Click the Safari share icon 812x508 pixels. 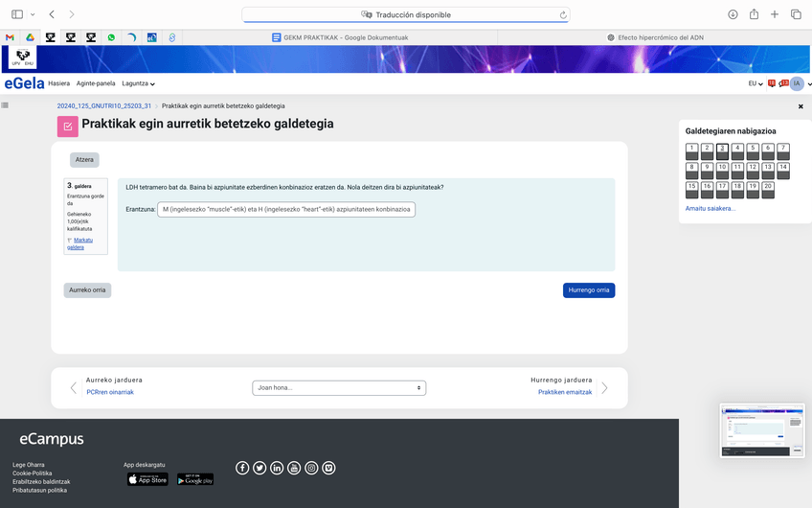[x=754, y=14]
